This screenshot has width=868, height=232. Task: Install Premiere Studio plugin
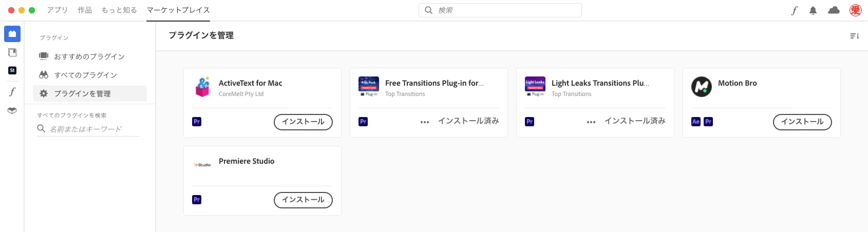[x=303, y=200]
